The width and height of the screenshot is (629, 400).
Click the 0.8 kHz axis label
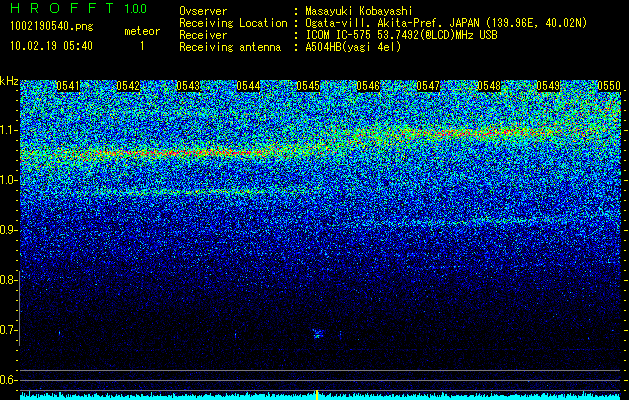[x=8, y=280]
